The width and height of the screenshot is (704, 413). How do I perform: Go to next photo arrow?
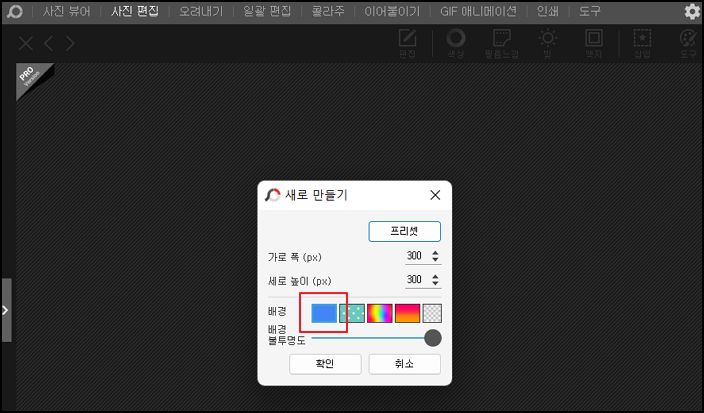70,44
